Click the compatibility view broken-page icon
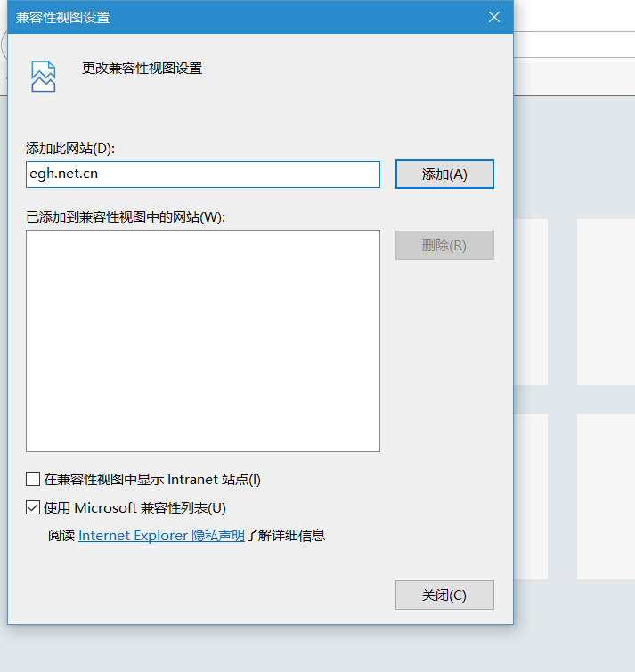Image resolution: width=635 pixels, height=672 pixels. [44, 77]
